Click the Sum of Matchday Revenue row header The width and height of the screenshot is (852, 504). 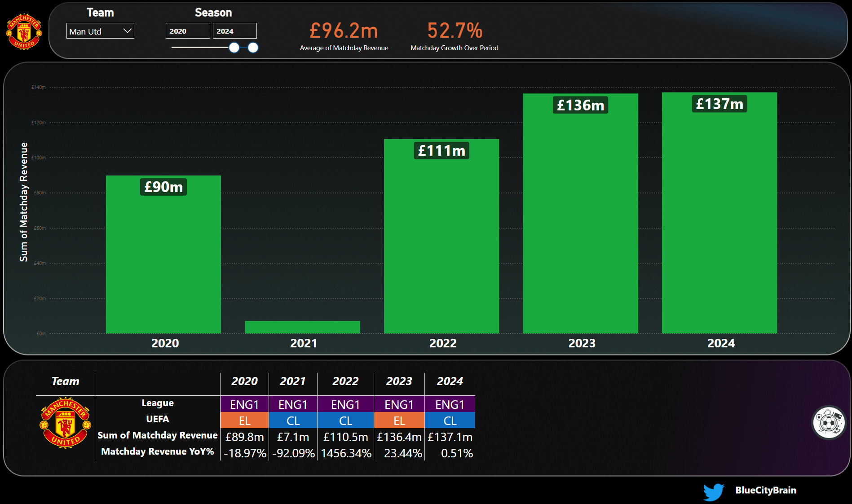click(x=158, y=435)
